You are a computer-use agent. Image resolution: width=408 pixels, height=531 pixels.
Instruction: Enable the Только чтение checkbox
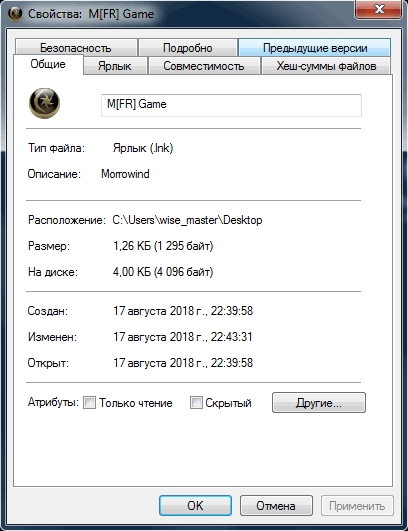click(89, 403)
